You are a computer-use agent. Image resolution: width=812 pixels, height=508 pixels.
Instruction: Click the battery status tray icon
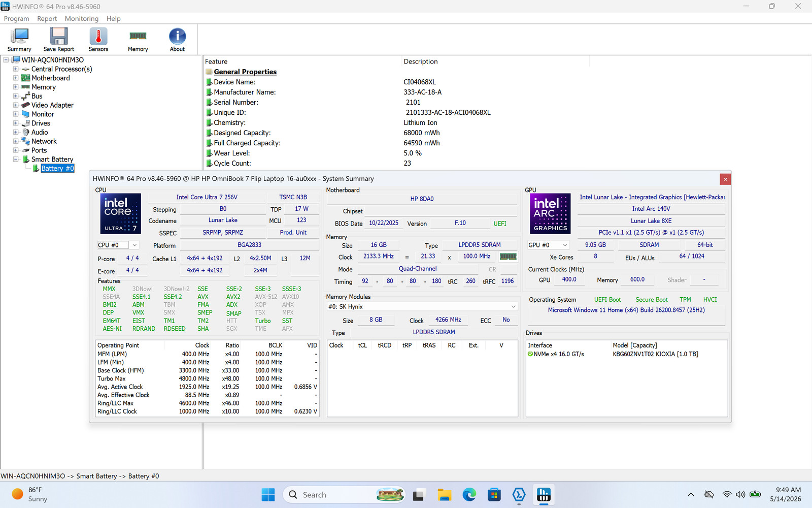(x=755, y=495)
